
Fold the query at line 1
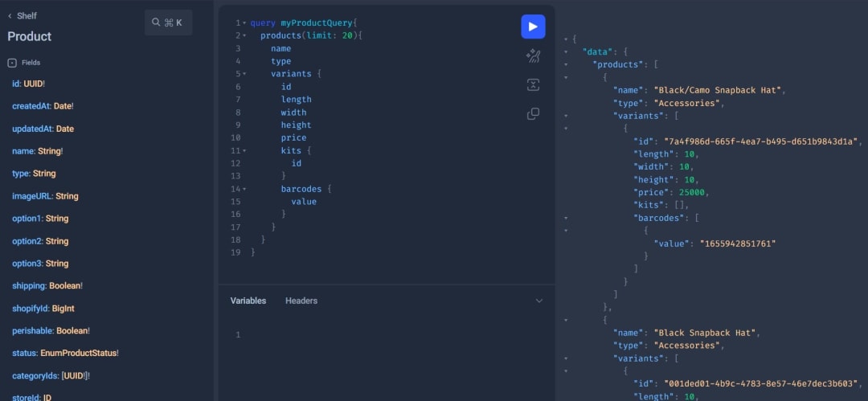pyautogui.click(x=244, y=23)
